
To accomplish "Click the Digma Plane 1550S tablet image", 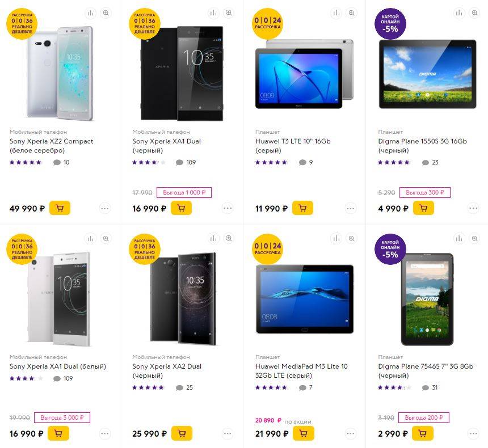I will point(427,74).
